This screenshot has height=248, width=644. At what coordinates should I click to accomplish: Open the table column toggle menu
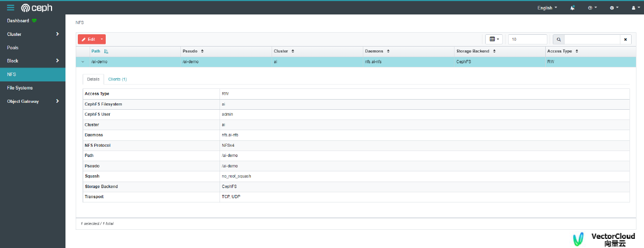click(x=494, y=39)
